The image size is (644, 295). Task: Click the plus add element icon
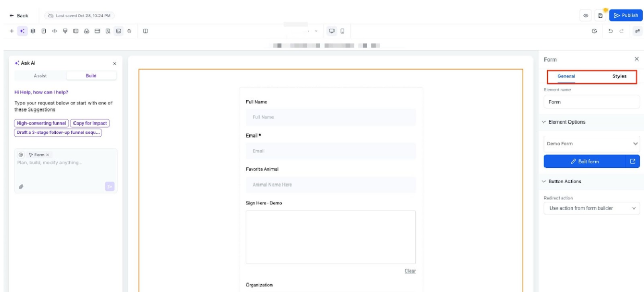tap(11, 31)
